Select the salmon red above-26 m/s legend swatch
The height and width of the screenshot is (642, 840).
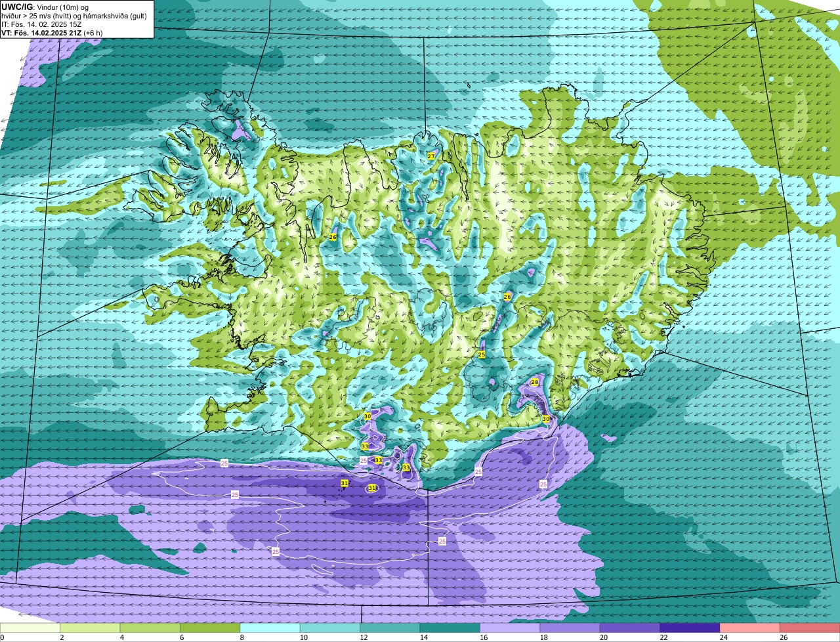(810, 628)
